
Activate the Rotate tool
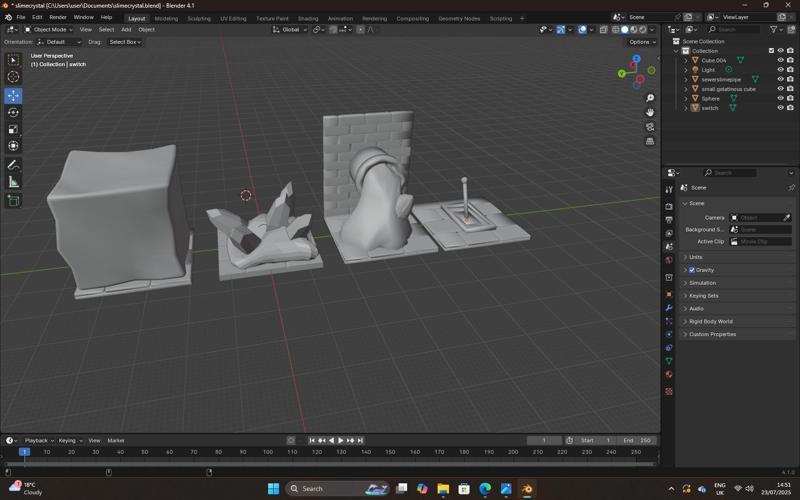point(13,112)
